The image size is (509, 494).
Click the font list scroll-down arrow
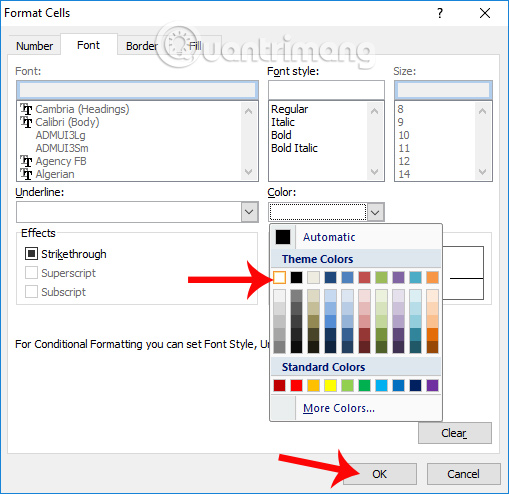coord(248,172)
